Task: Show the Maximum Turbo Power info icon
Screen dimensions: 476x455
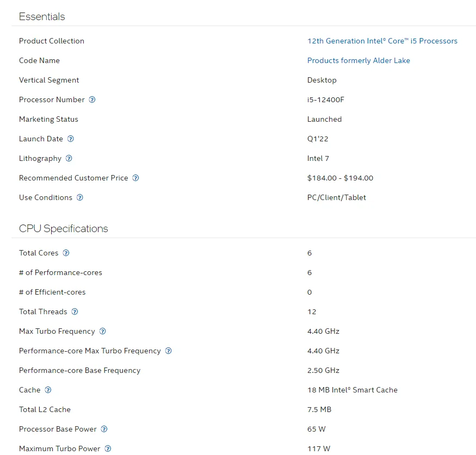Action: tap(108, 448)
